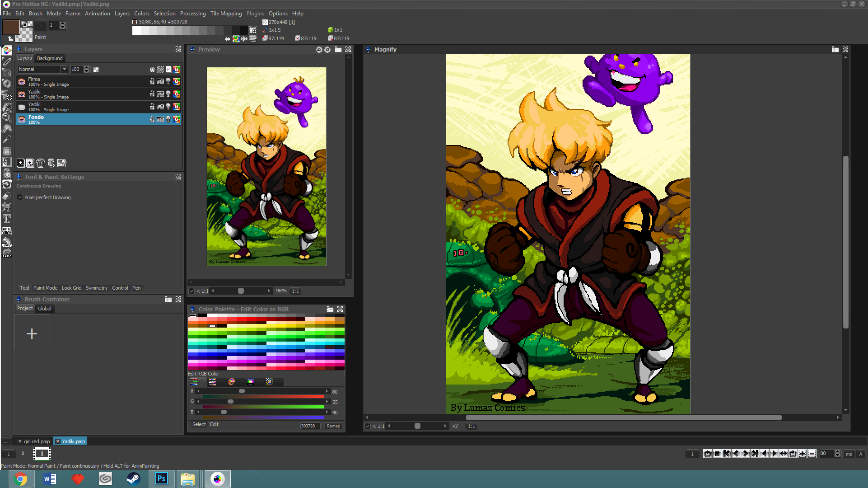Click the play animation button
The image size is (868, 488).
tap(774, 454)
